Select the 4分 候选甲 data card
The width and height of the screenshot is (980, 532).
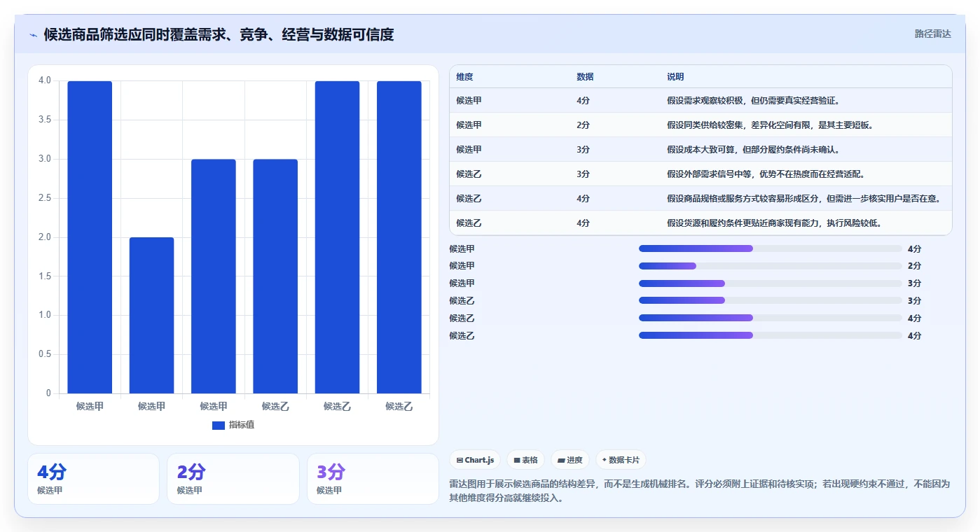coord(93,479)
